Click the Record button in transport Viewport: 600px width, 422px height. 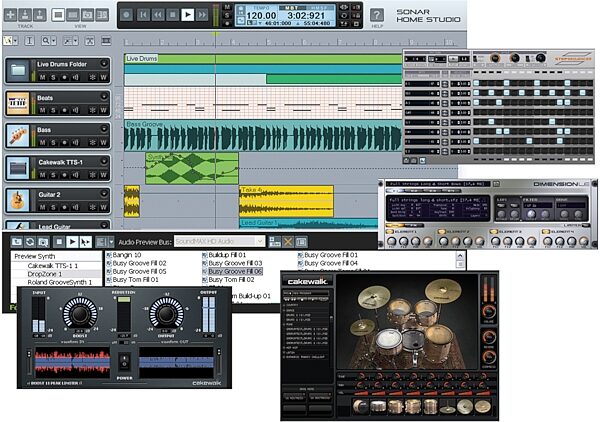click(126, 15)
